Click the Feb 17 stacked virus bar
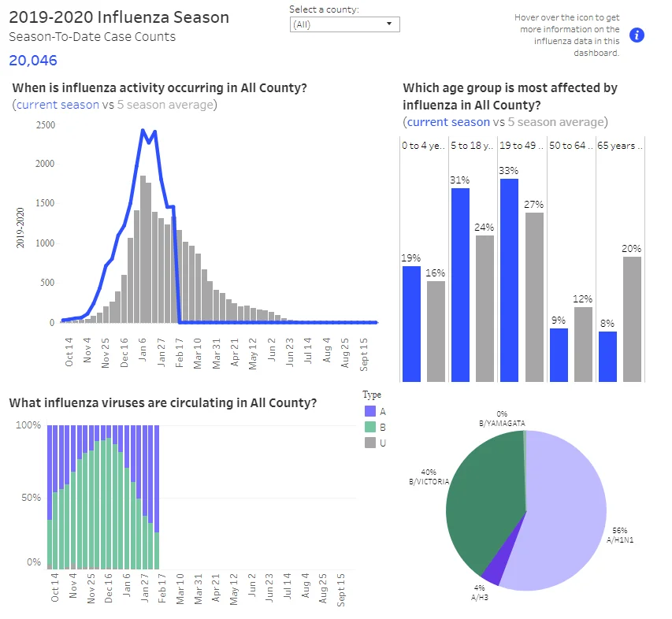The width and height of the screenshot is (672, 619). pyautogui.click(x=157, y=497)
